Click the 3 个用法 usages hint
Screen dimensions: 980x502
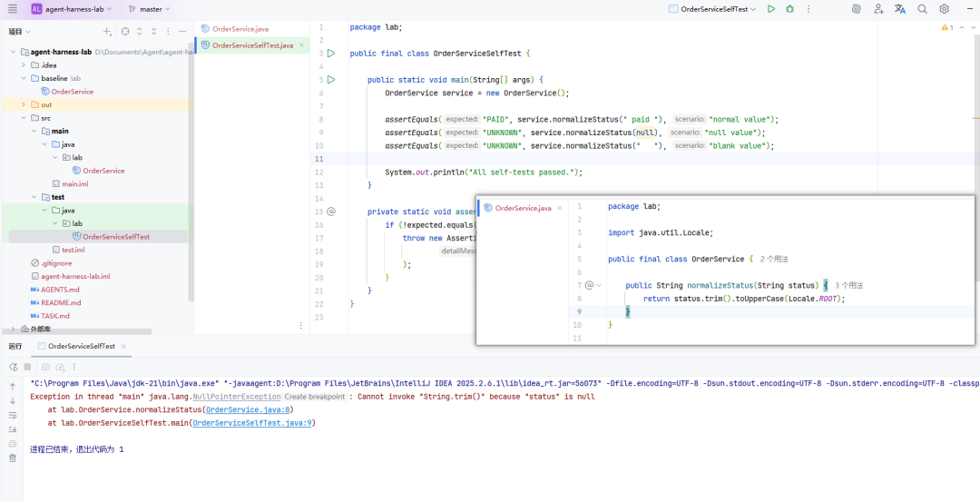(848, 285)
